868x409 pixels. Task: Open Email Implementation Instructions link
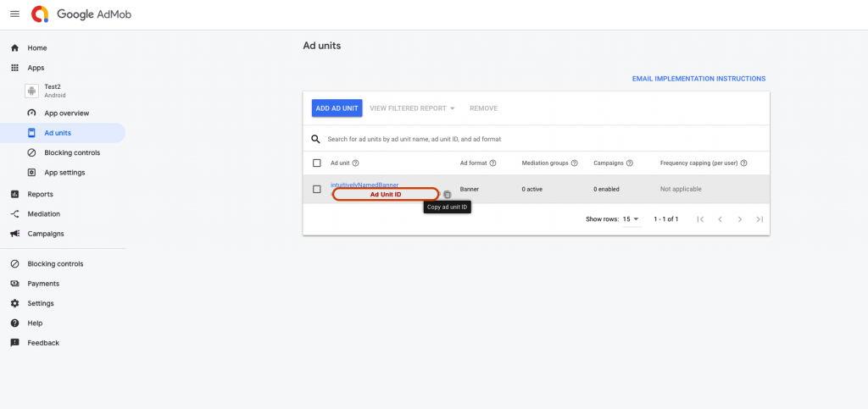698,79
